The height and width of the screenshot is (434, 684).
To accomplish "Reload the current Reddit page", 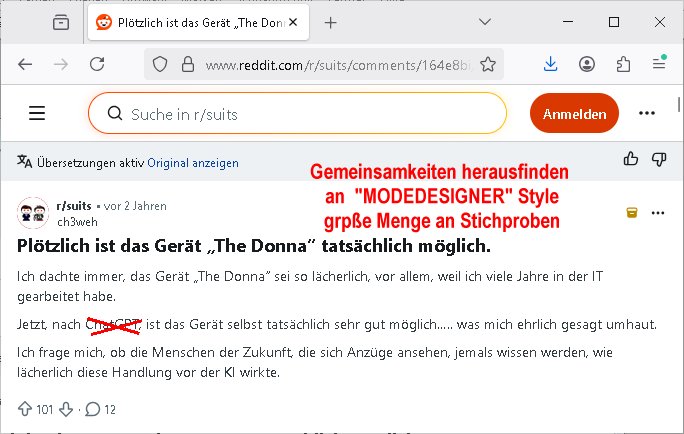I will click(97, 64).
